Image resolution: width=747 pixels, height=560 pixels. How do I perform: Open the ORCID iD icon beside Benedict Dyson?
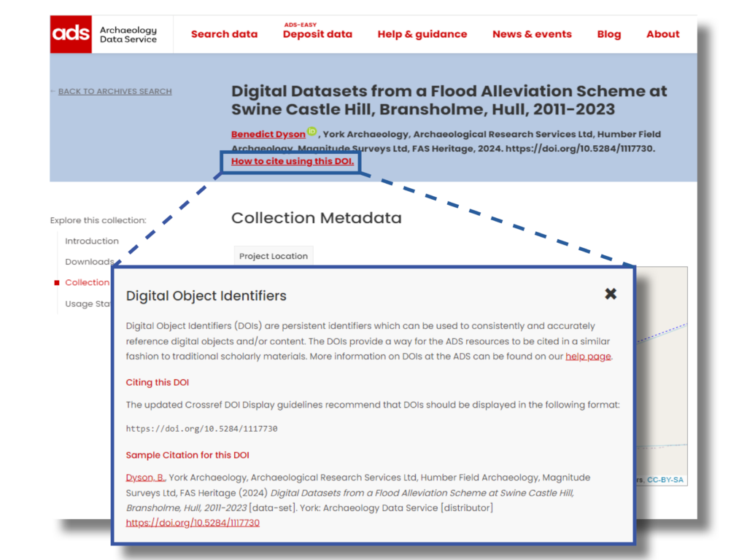click(x=312, y=131)
